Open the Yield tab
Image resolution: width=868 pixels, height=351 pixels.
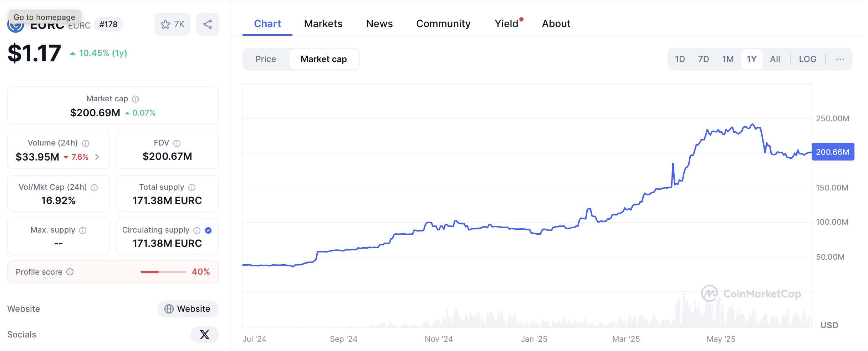pyautogui.click(x=506, y=24)
